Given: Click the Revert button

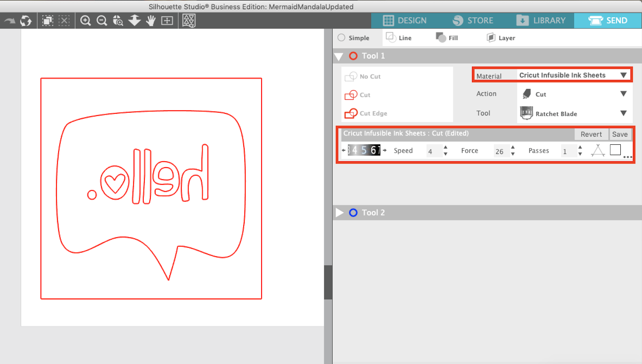Looking at the screenshot, I should pyautogui.click(x=591, y=134).
